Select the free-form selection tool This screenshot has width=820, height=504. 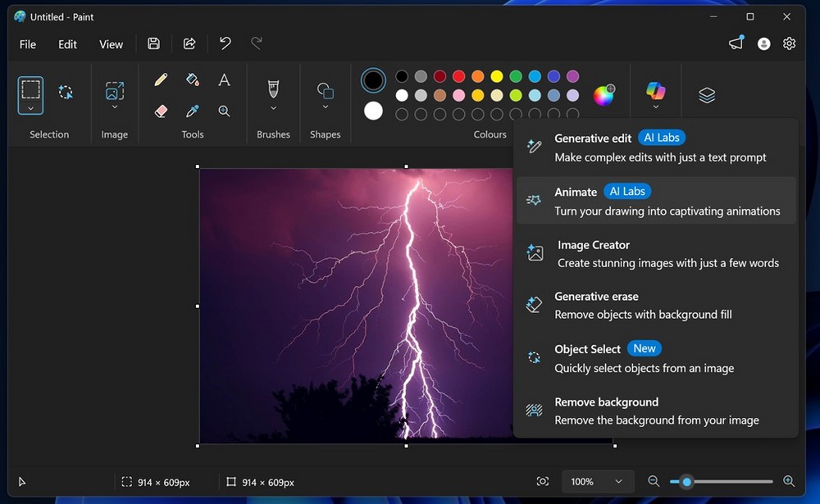click(x=66, y=92)
